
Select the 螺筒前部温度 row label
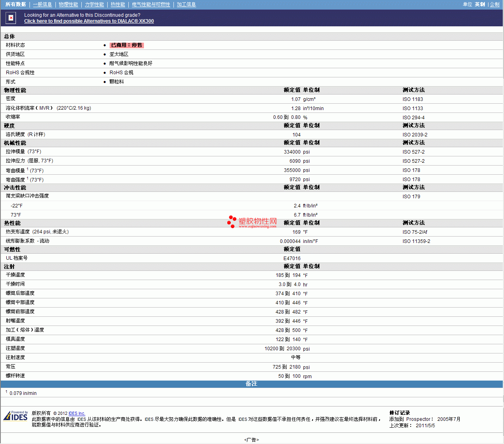[x=20, y=312]
